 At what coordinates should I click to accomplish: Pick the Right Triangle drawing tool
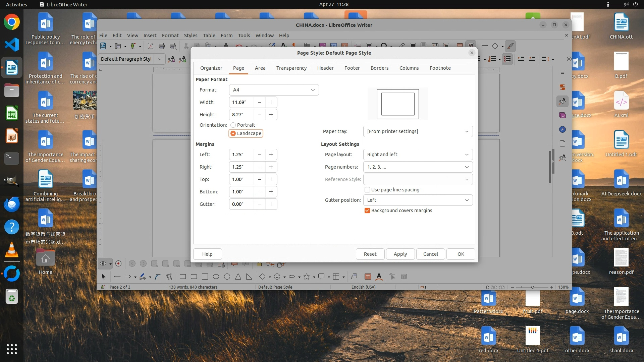click(249, 277)
